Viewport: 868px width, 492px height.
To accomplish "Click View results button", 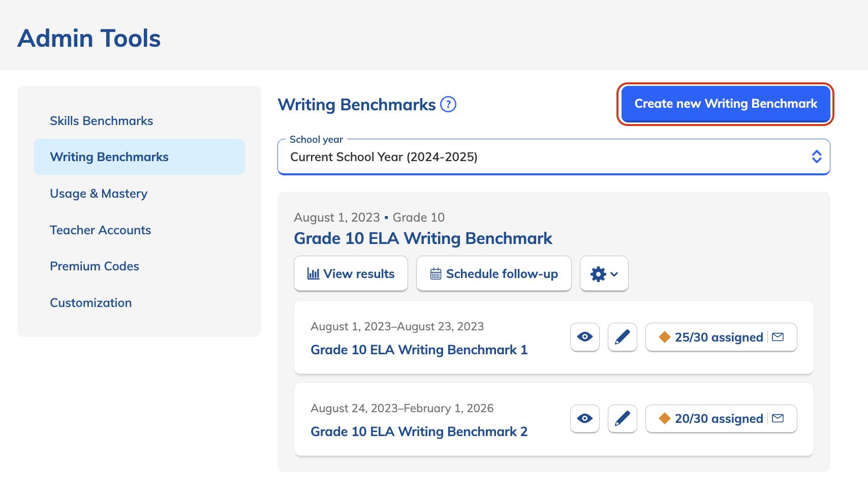I will coord(351,274).
